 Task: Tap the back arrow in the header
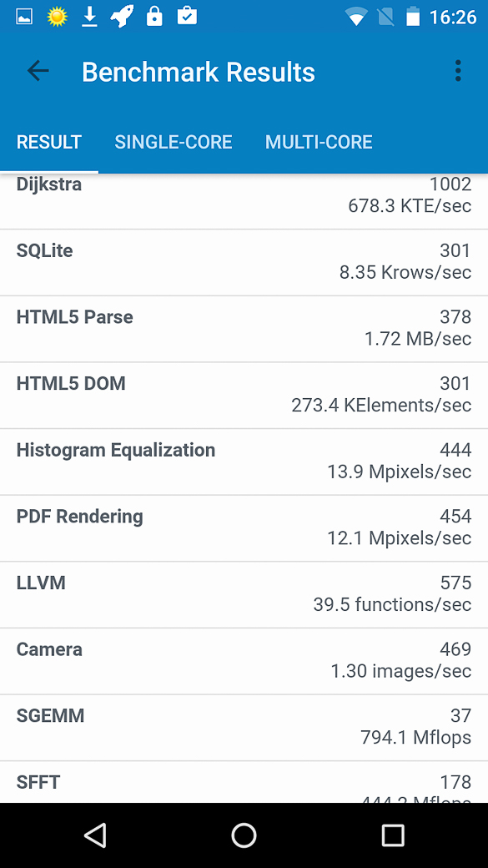(x=38, y=71)
